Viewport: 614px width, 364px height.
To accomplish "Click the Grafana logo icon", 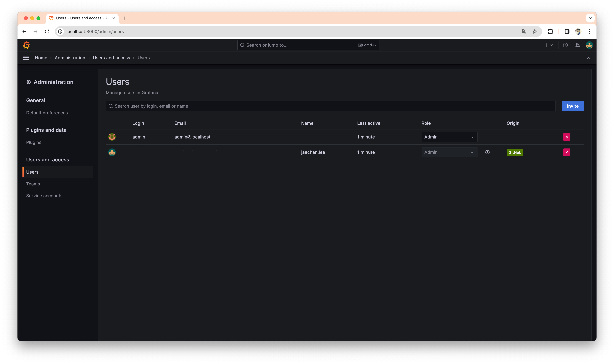I will pos(26,45).
